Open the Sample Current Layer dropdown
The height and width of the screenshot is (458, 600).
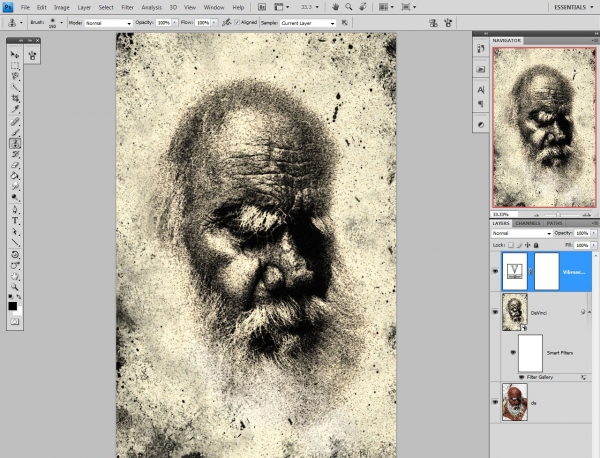[308, 23]
